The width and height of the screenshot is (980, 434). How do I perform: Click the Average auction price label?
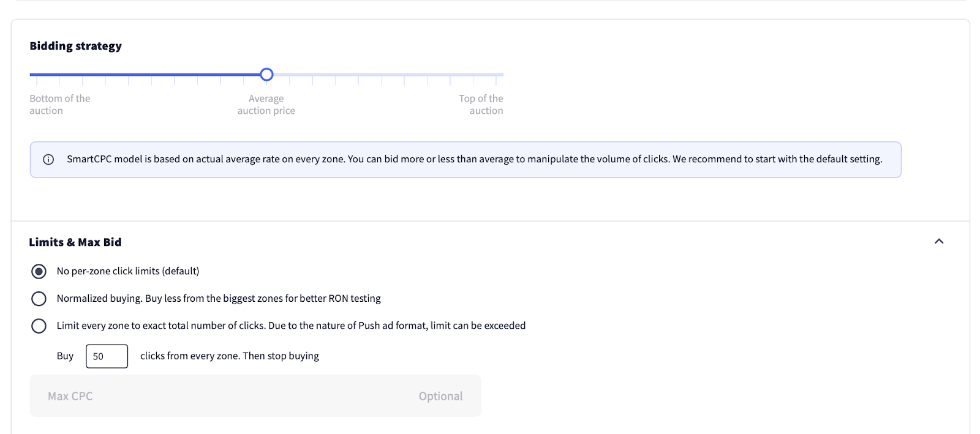click(x=266, y=105)
